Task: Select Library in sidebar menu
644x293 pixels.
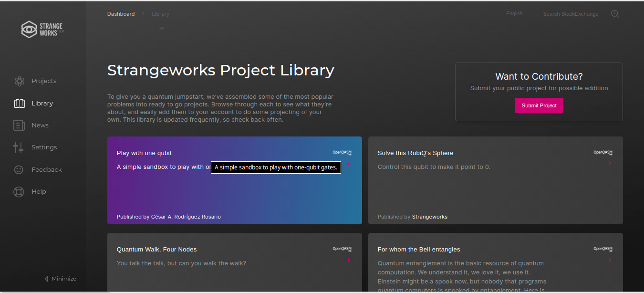Action: pos(42,103)
